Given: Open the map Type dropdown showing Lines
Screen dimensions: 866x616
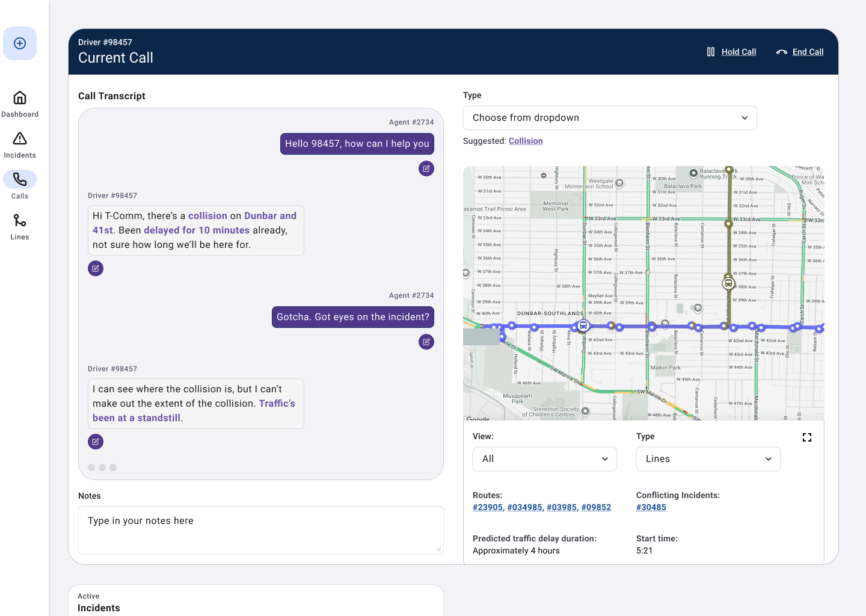Looking at the screenshot, I should coord(708,459).
